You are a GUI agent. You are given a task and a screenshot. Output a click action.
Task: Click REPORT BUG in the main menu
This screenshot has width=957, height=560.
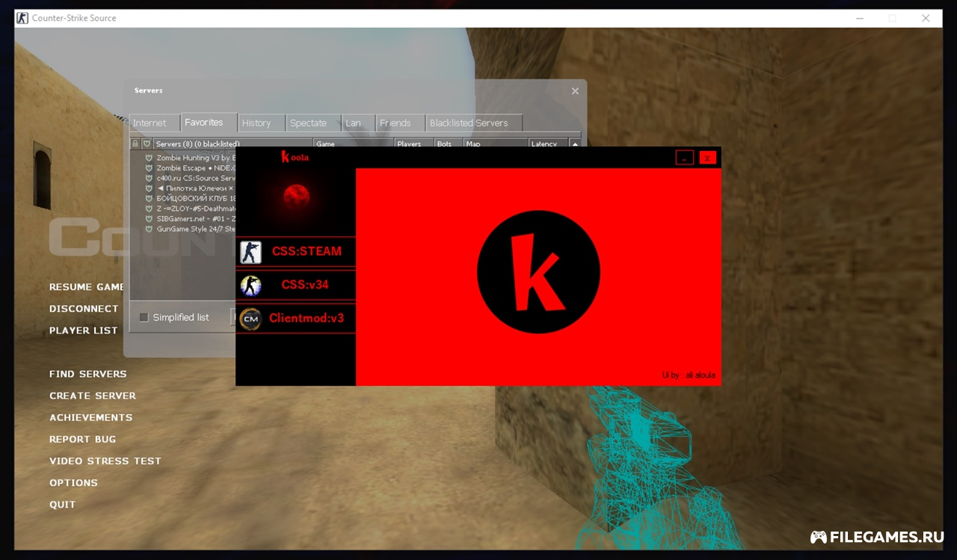(x=83, y=439)
